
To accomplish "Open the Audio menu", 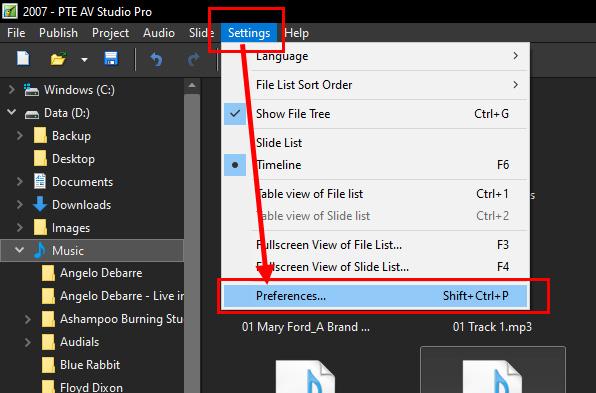I will click(159, 33).
